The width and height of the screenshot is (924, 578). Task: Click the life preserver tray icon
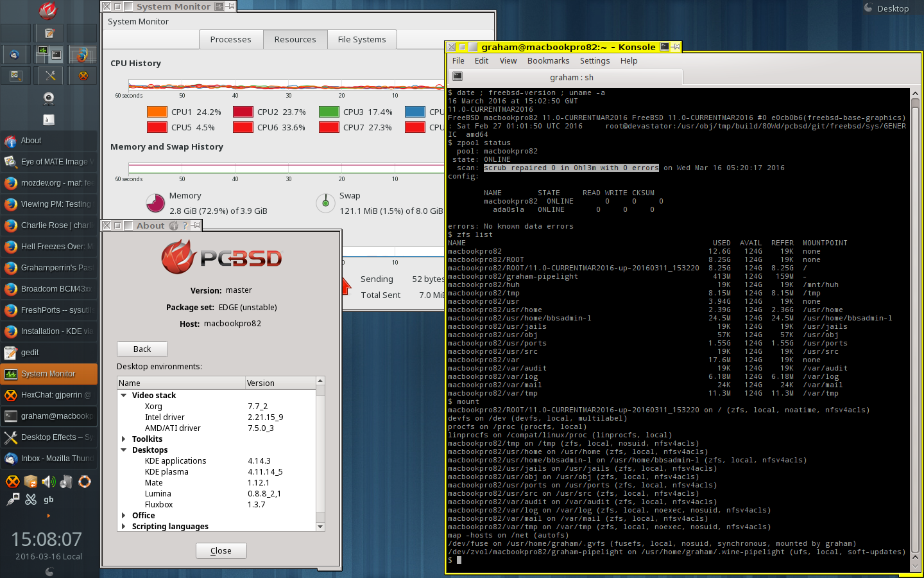[x=85, y=482]
